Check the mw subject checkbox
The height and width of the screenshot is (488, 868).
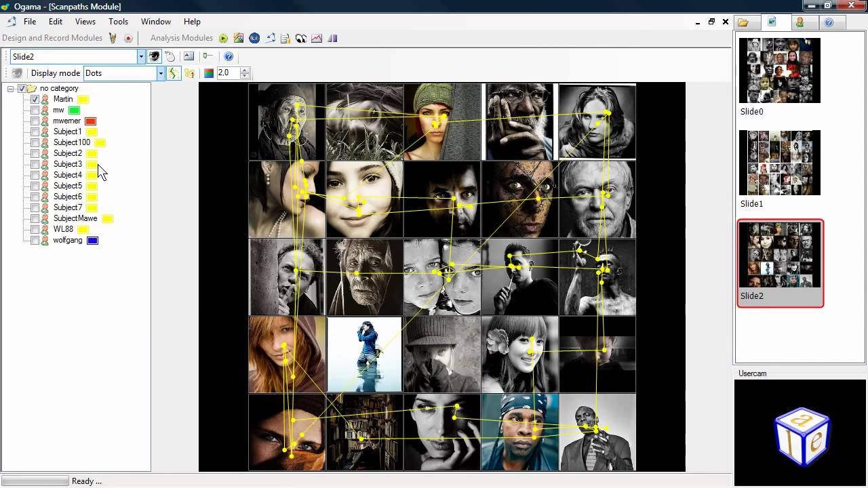(x=35, y=110)
